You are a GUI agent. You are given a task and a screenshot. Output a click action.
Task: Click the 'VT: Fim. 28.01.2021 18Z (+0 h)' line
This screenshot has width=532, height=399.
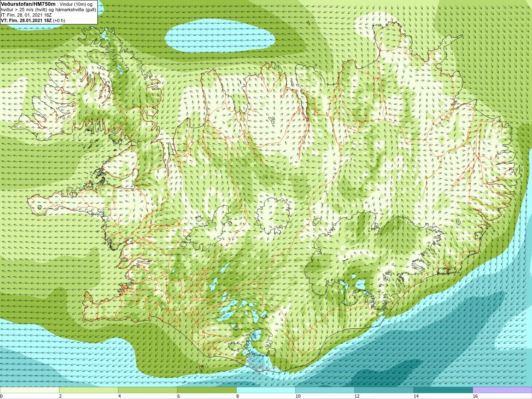click(33, 20)
